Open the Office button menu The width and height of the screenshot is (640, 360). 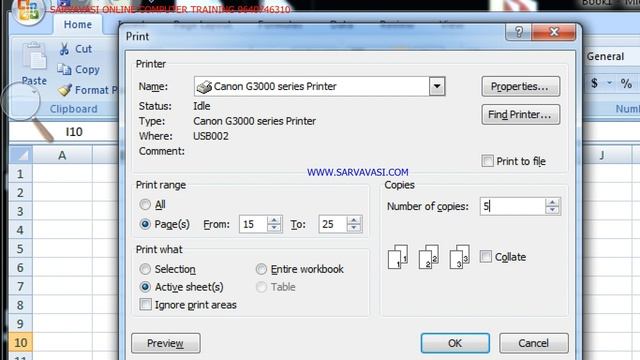28,10
